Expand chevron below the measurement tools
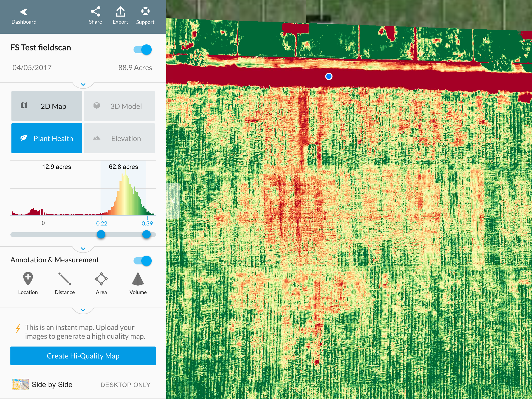 (x=83, y=310)
